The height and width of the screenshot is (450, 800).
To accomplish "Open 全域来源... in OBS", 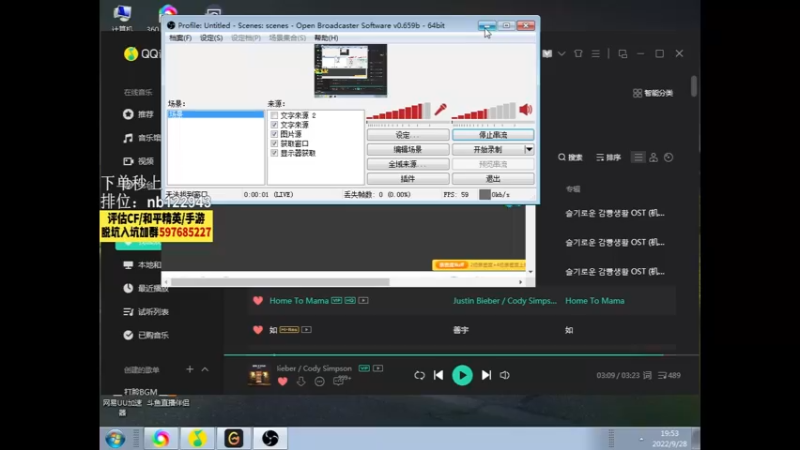I will 408,164.
